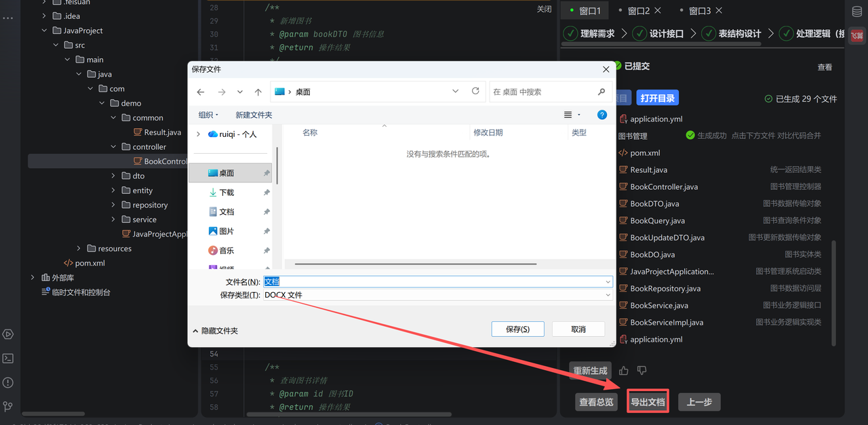Click the search magnifier icon in dialog

(x=601, y=92)
